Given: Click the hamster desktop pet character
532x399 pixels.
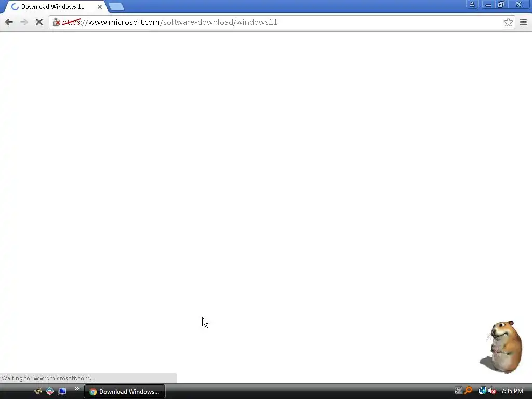Looking at the screenshot, I should pyautogui.click(x=502, y=347).
